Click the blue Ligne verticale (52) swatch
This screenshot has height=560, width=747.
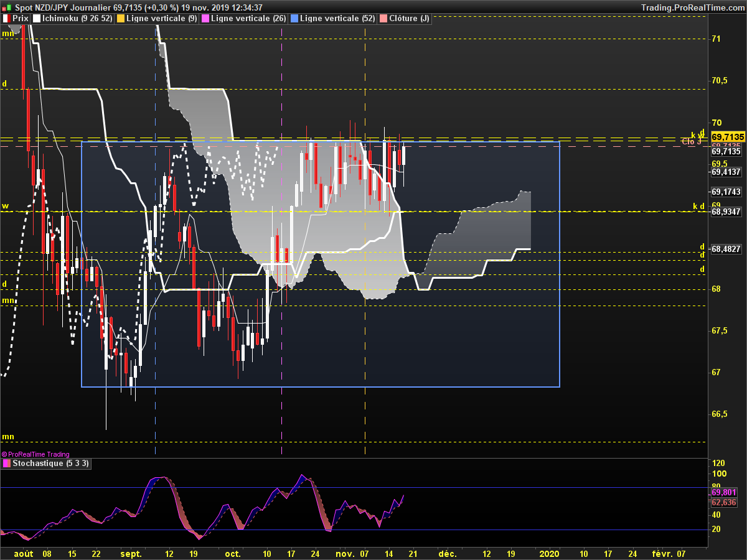(294, 19)
